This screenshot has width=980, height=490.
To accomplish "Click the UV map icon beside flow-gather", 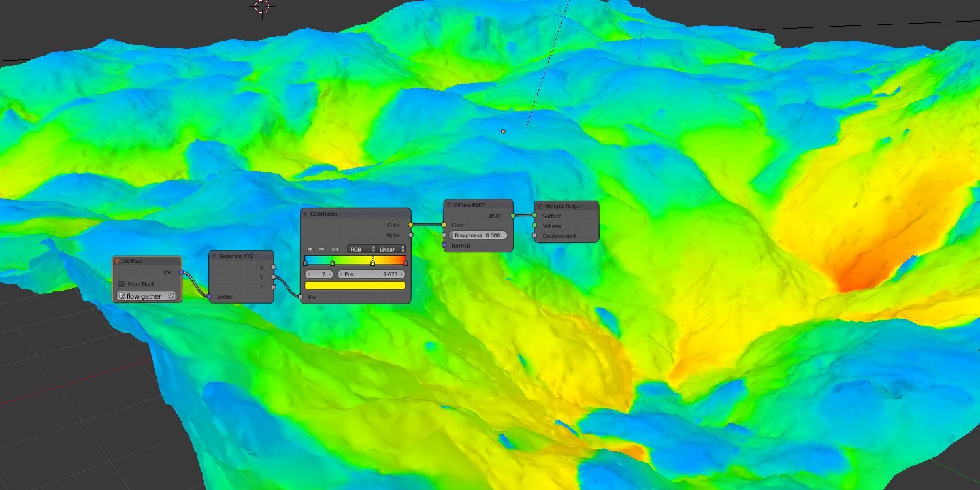I will pos(122,296).
